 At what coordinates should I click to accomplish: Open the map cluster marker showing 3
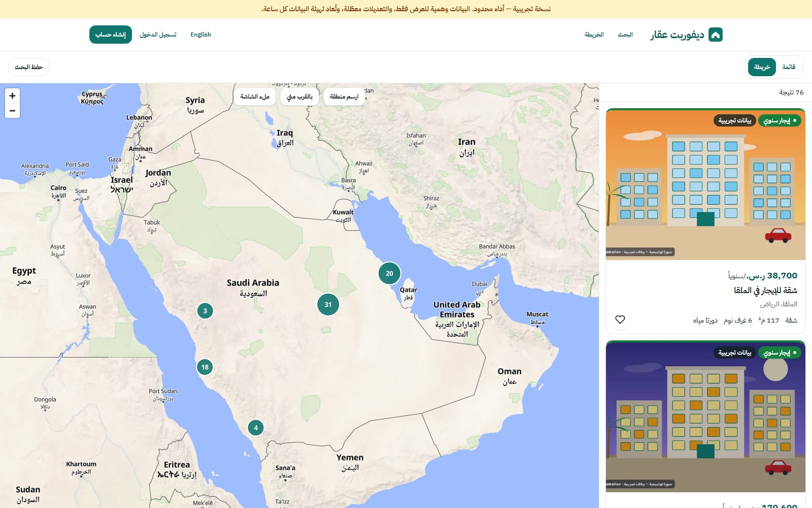(205, 311)
